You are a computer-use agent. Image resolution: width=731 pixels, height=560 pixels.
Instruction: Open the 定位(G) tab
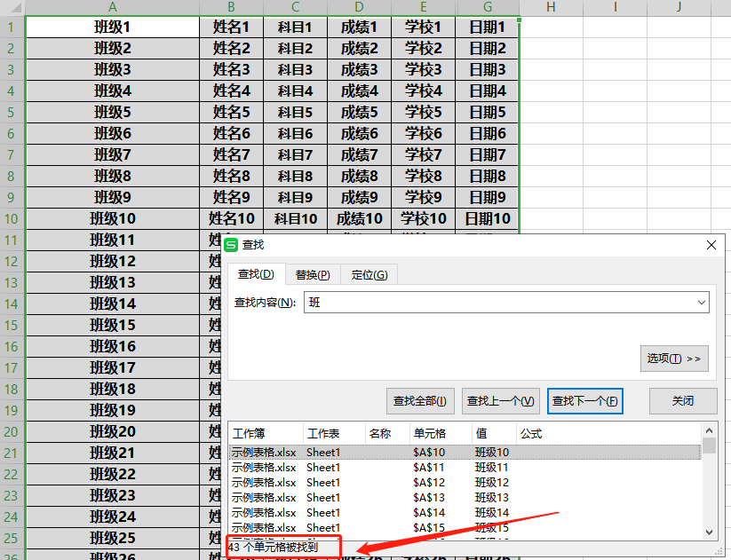pyautogui.click(x=369, y=275)
